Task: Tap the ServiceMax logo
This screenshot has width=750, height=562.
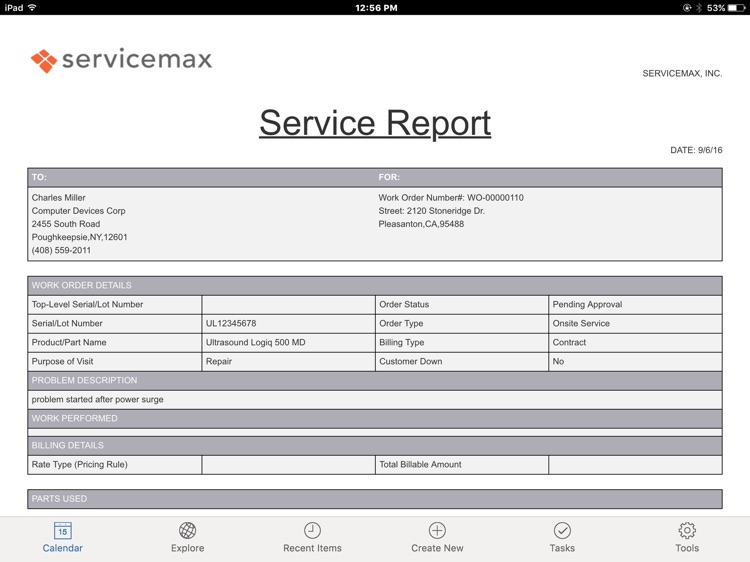Action: [x=121, y=60]
